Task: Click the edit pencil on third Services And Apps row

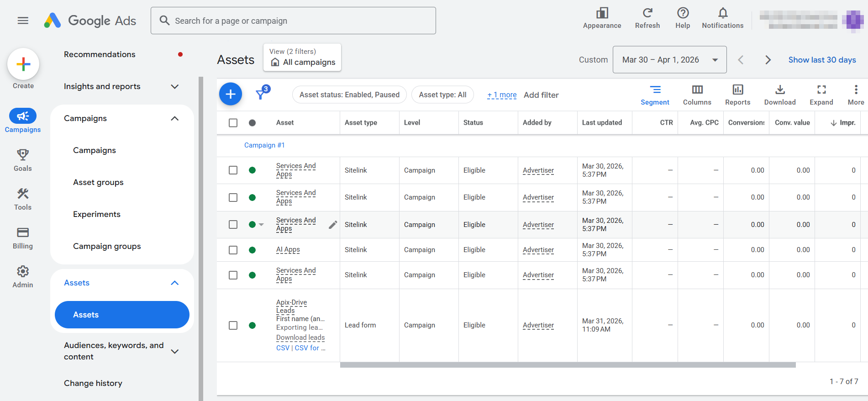Action: click(x=333, y=224)
